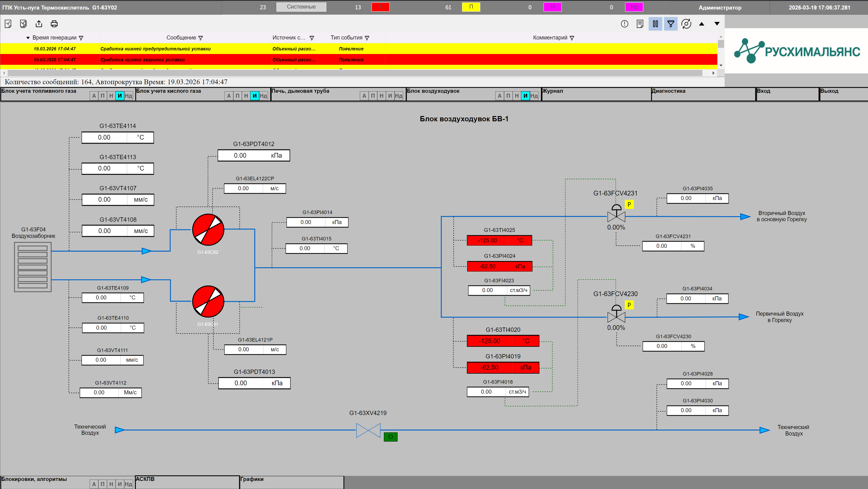Click the acknowledge single message icon
The height and width of the screenshot is (489, 868).
(x=8, y=24)
